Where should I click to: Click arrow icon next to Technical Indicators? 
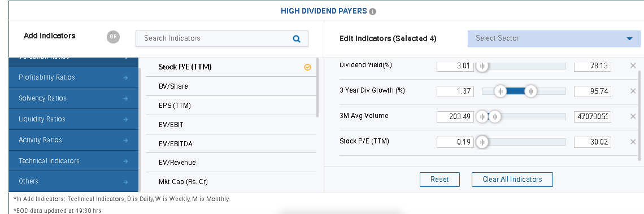point(125,161)
